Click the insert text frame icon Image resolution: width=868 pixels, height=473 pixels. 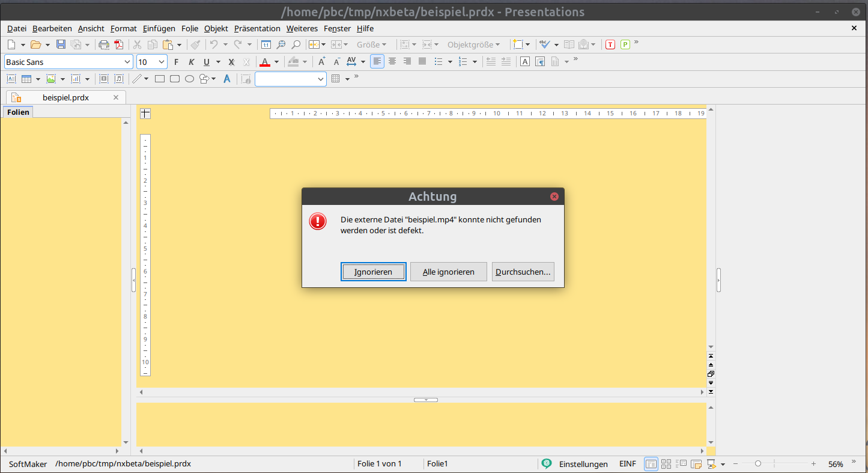(11, 79)
